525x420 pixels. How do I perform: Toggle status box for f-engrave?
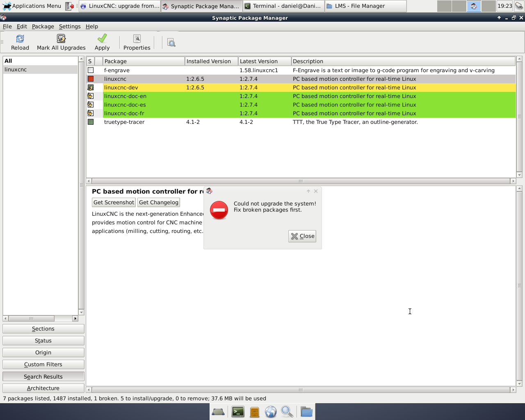click(91, 70)
